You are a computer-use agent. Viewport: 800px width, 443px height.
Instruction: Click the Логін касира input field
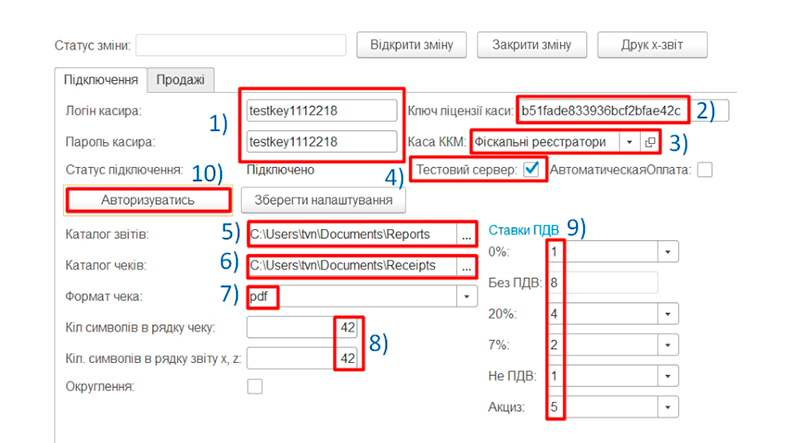[x=322, y=110]
